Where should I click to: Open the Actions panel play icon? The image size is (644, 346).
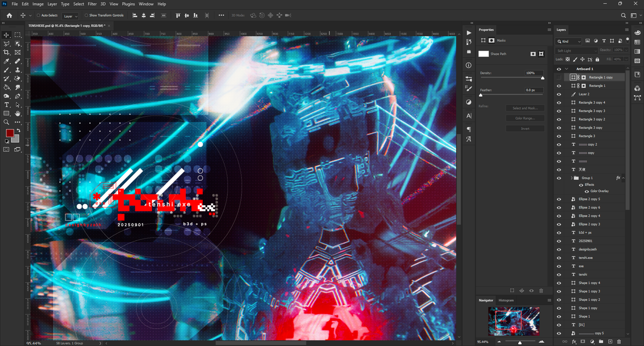pyautogui.click(x=468, y=32)
